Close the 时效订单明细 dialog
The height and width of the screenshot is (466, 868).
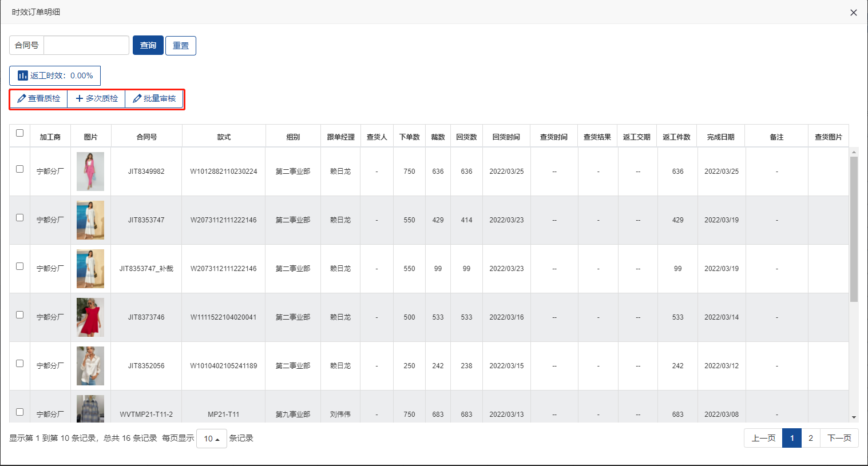click(853, 13)
